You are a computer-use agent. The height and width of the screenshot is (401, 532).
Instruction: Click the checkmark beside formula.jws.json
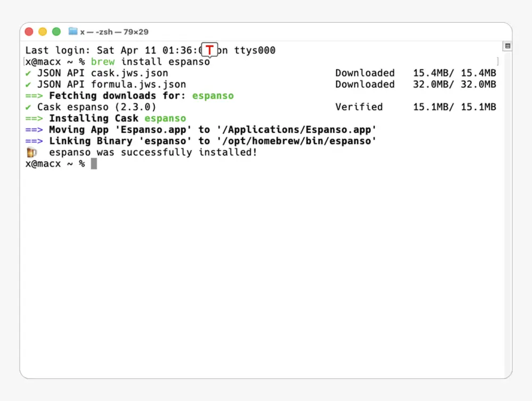click(28, 85)
